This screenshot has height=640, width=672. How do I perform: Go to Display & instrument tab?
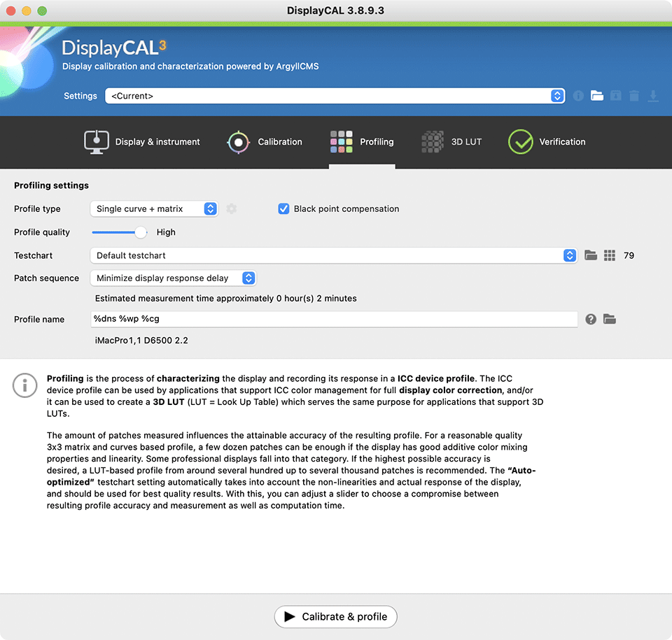(142, 142)
